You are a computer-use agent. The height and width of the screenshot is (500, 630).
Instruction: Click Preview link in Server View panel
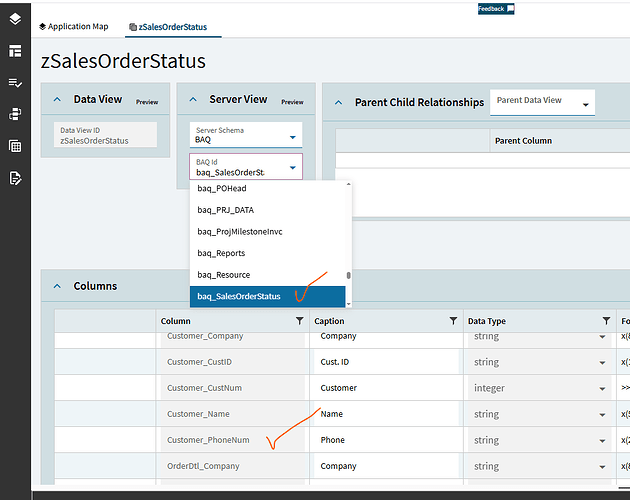tap(291, 102)
